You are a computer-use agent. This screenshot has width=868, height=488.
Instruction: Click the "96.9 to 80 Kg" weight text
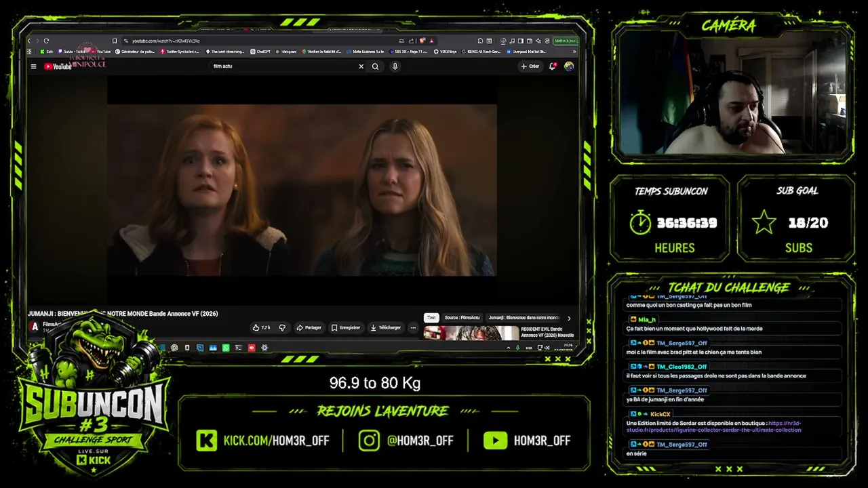(375, 384)
